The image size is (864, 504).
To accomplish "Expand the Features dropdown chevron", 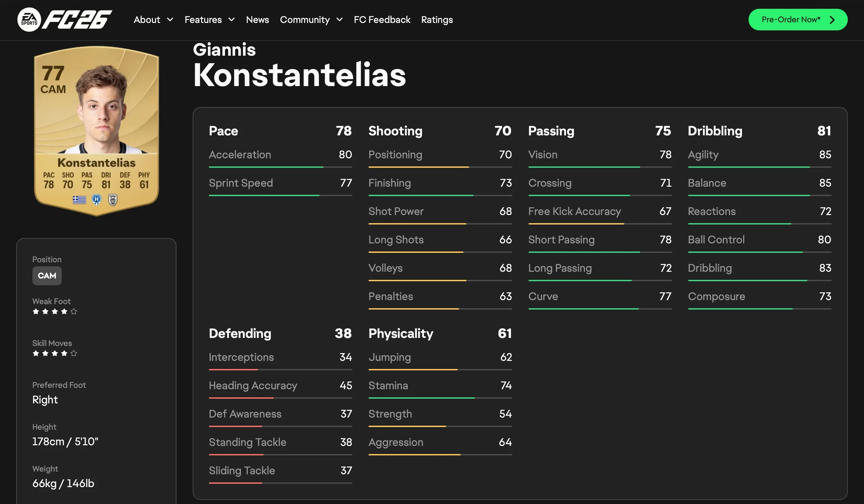I will tap(232, 20).
